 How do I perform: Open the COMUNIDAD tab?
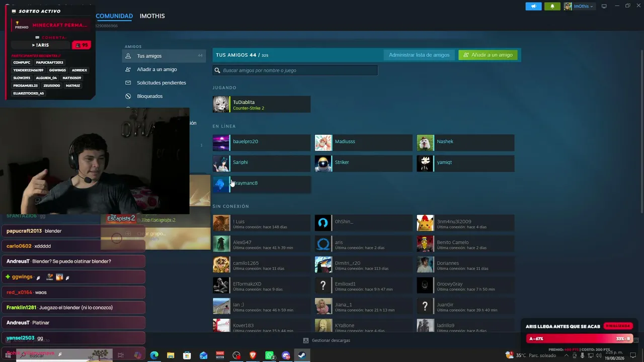[114, 16]
